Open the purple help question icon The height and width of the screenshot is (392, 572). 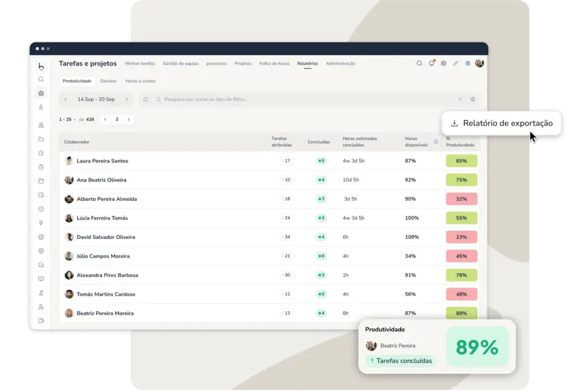[468, 63]
